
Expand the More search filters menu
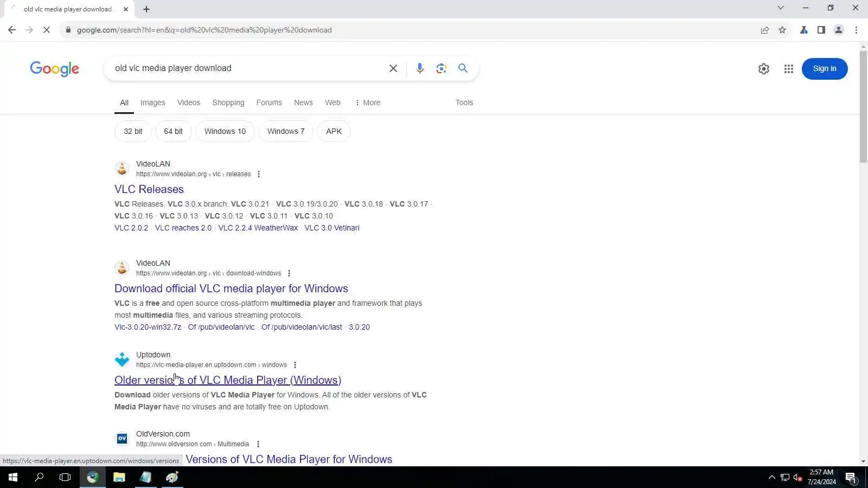[x=367, y=102]
